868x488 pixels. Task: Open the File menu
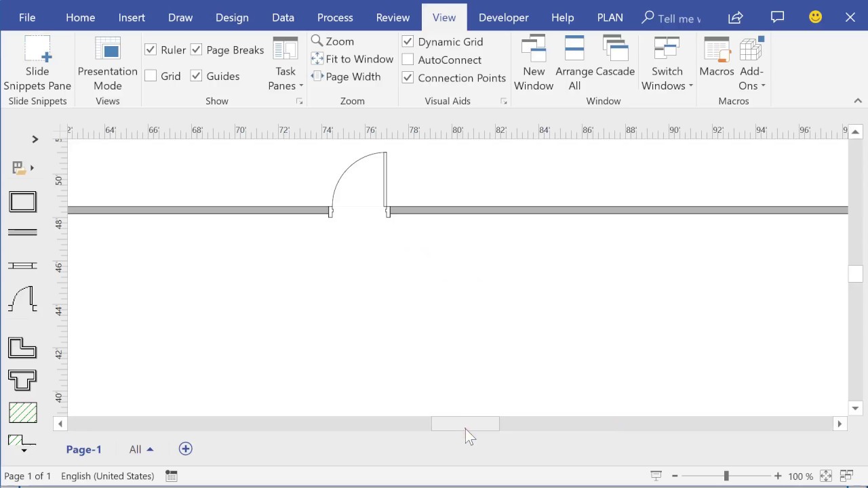[27, 18]
